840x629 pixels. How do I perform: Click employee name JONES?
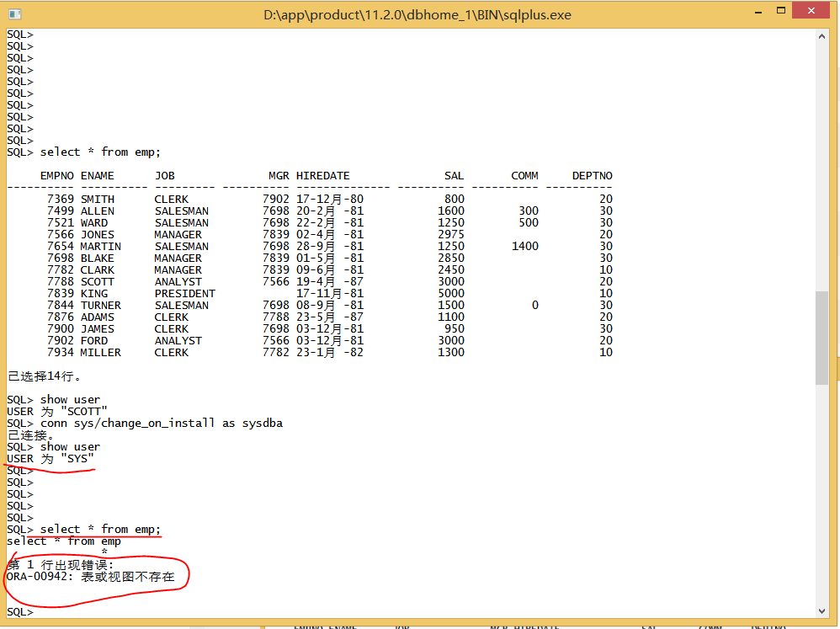(x=98, y=235)
